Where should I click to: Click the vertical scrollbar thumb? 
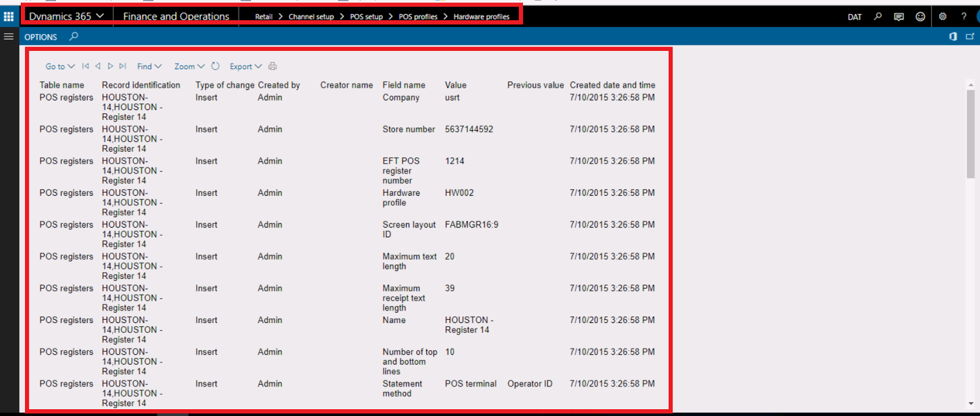[x=970, y=134]
